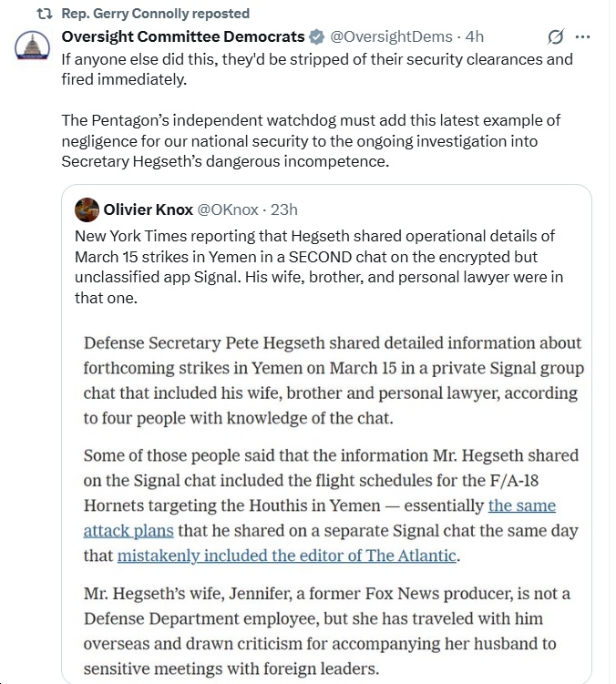Click the Olivier Knox display name
The height and width of the screenshot is (684, 616).
(x=149, y=209)
